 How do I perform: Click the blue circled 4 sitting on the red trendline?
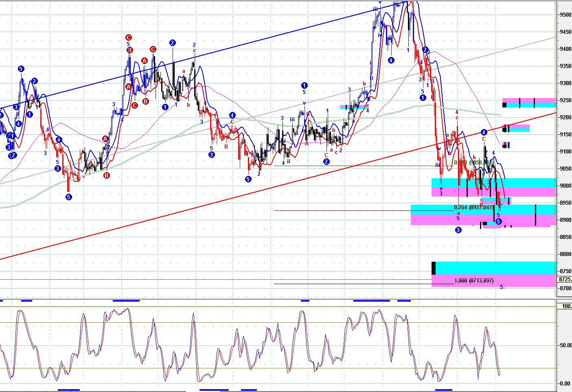[484, 132]
